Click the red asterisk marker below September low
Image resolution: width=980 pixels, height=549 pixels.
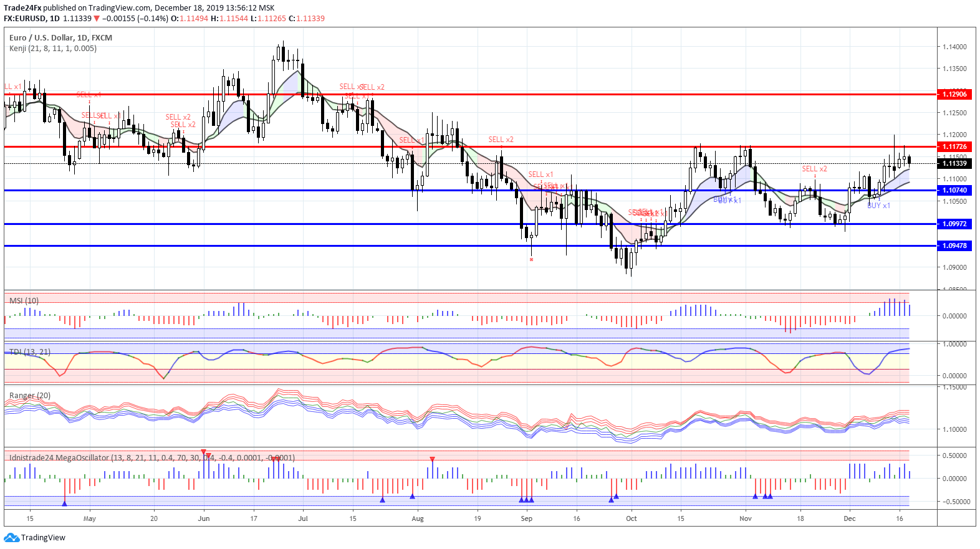[x=531, y=260]
